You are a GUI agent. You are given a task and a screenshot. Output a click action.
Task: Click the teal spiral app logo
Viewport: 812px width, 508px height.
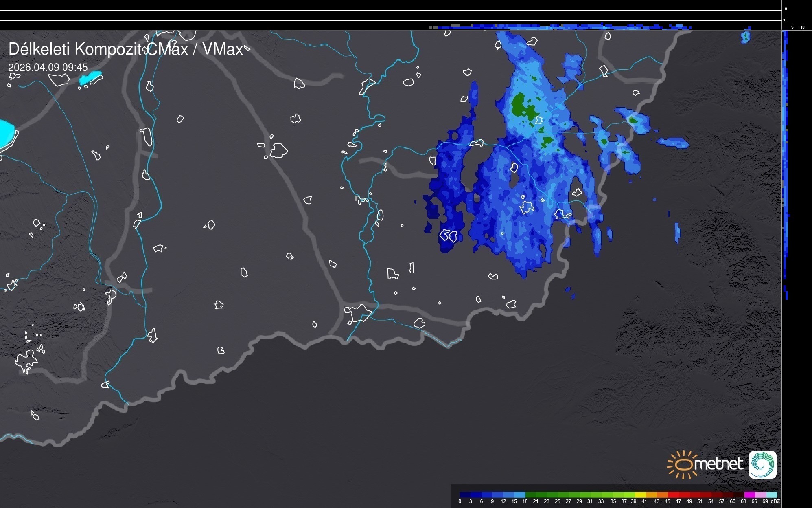[x=762, y=464]
